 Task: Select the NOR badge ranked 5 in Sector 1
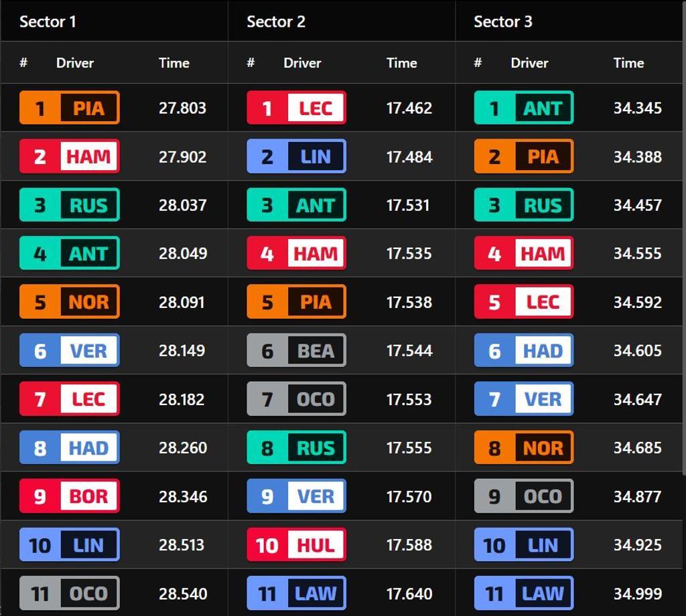(x=70, y=302)
